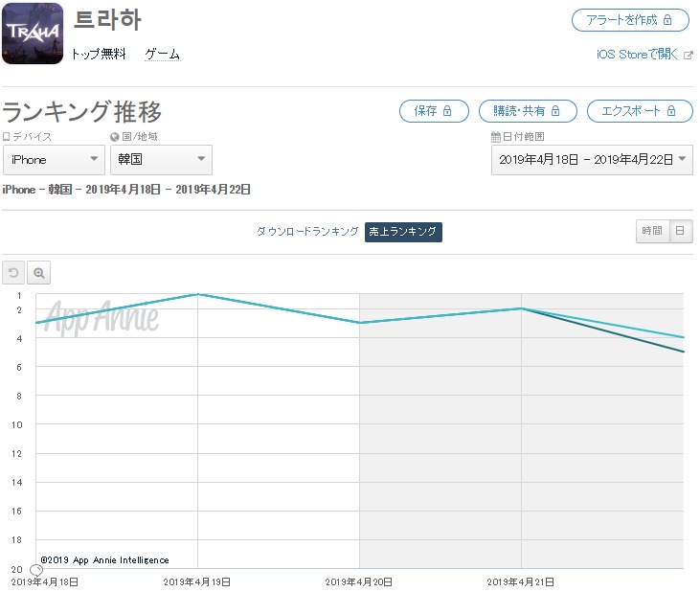The image size is (700, 592).
Task: Click the lock icon on アラートを作成 button
Action: pos(667,20)
